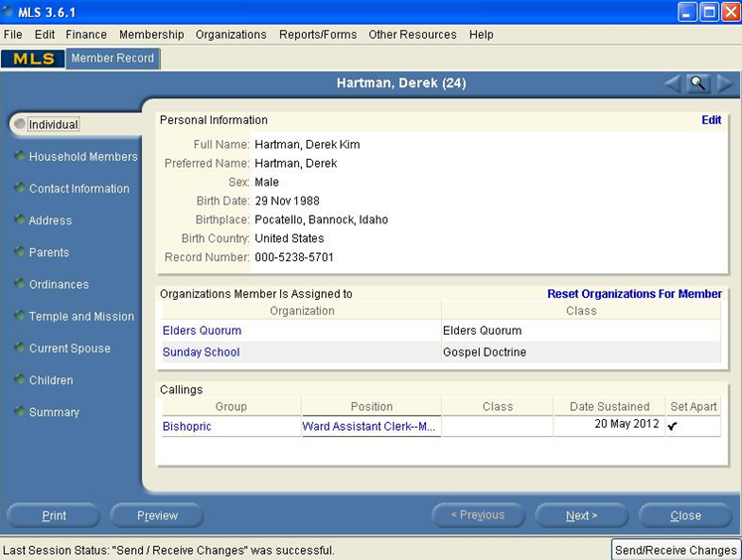Select Temple and Mission section
Screen dimensions: 742x560
(x=81, y=316)
